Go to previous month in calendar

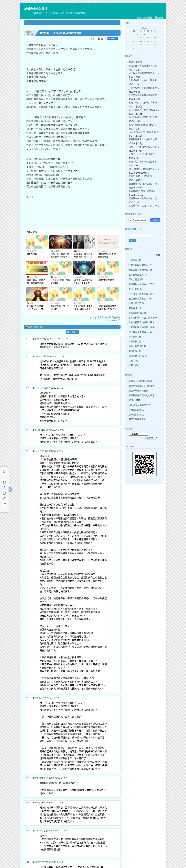pos(134,28)
